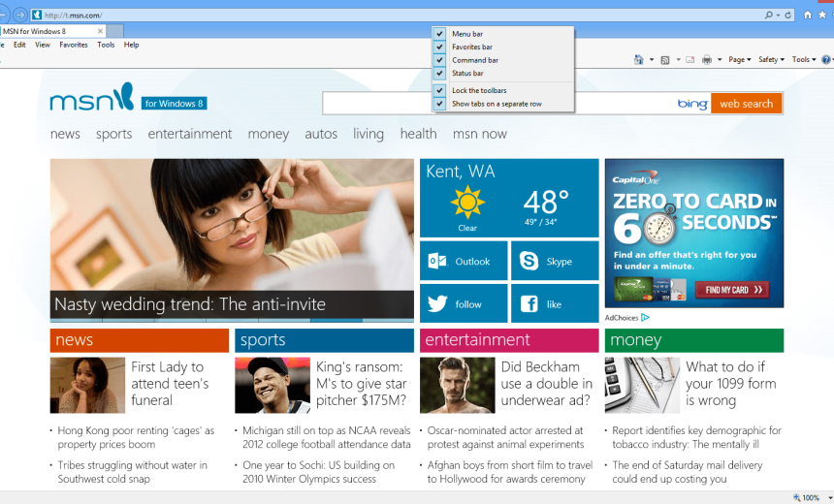Open the First Lady story thumbnail
Screen dimensions: 834x504
click(87, 385)
